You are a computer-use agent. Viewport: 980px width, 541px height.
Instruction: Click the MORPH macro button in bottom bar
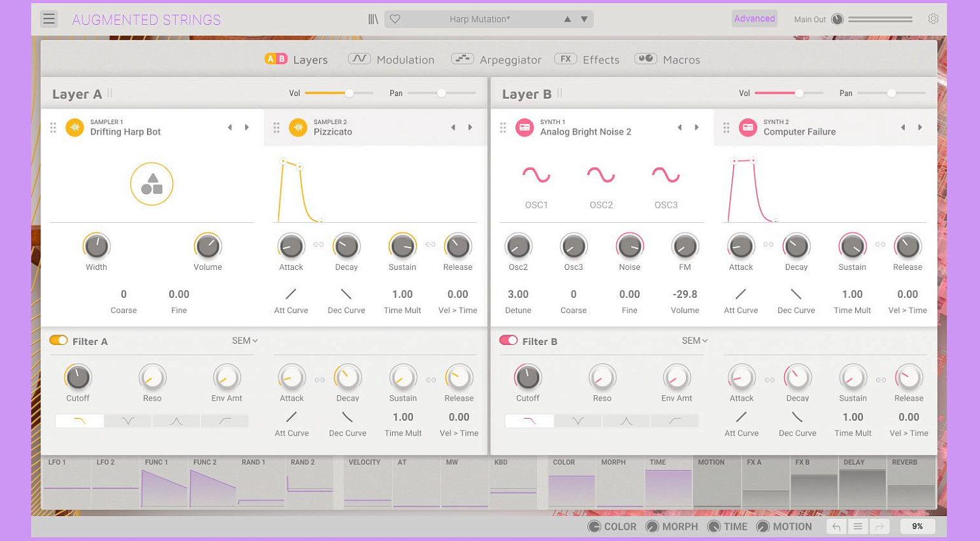coord(672,527)
